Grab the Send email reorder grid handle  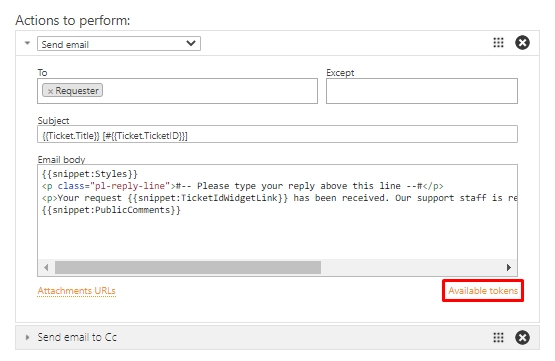pyautogui.click(x=498, y=43)
